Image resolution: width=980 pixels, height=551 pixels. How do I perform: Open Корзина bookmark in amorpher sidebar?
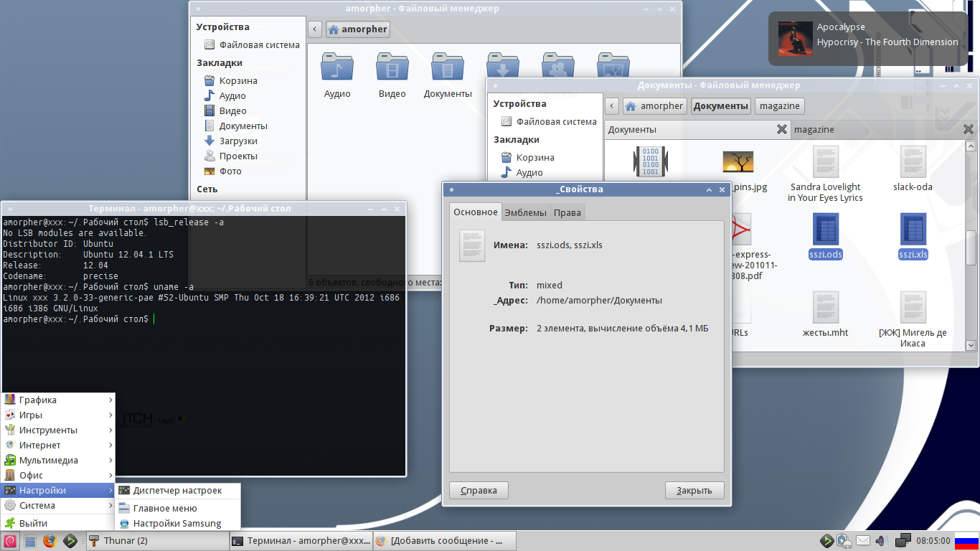point(238,80)
